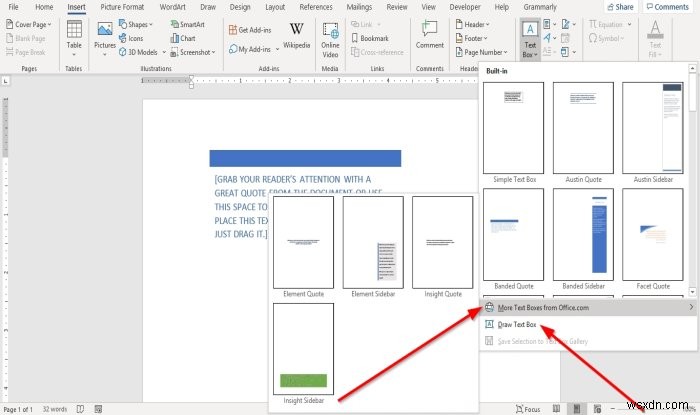Viewport: 700px width, 415px height.
Task: Switch to Web Layout view
Action: click(x=597, y=409)
